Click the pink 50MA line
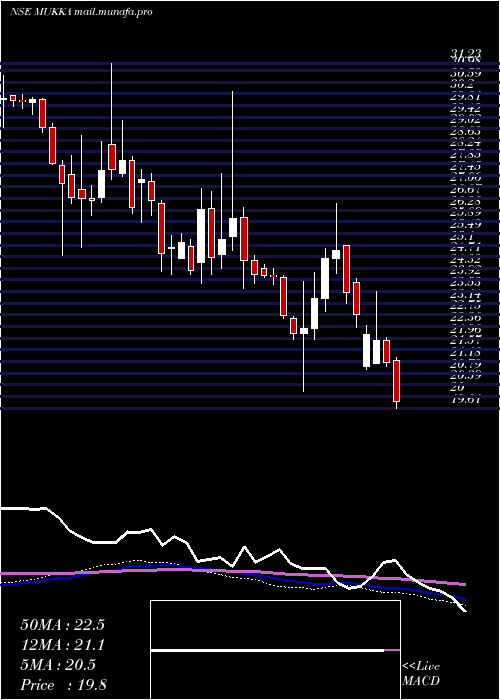The width and height of the screenshot is (500, 700). 232,573
